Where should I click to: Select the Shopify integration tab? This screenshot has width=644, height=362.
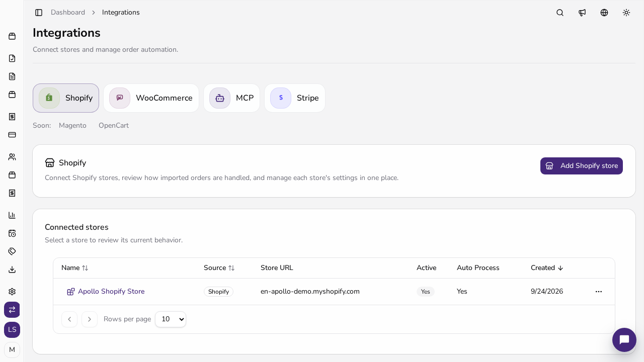click(x=66, y=98)
